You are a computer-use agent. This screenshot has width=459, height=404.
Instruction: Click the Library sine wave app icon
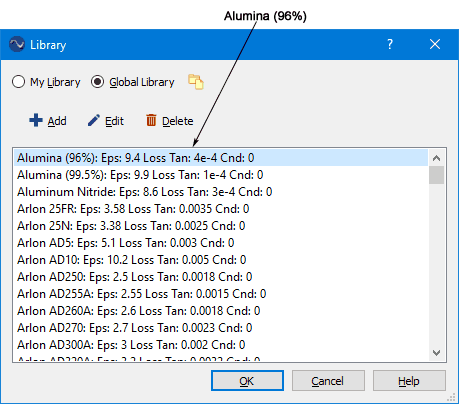pos(17,44)
